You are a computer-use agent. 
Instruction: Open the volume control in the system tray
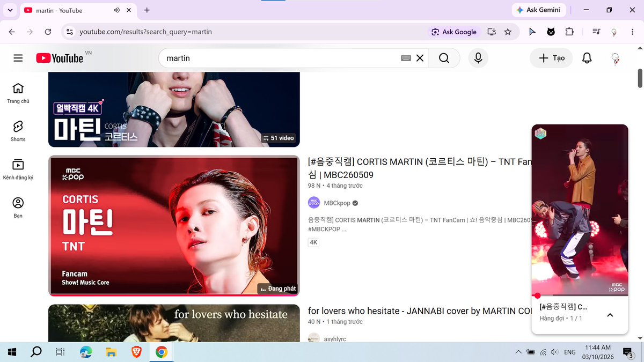[x=554, y=352]
